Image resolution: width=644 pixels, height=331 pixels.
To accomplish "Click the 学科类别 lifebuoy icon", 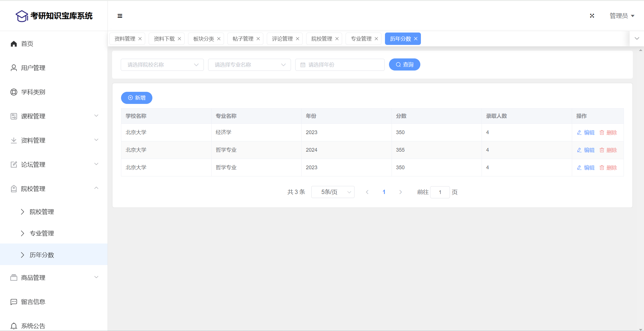I will [x=14, y=92].
